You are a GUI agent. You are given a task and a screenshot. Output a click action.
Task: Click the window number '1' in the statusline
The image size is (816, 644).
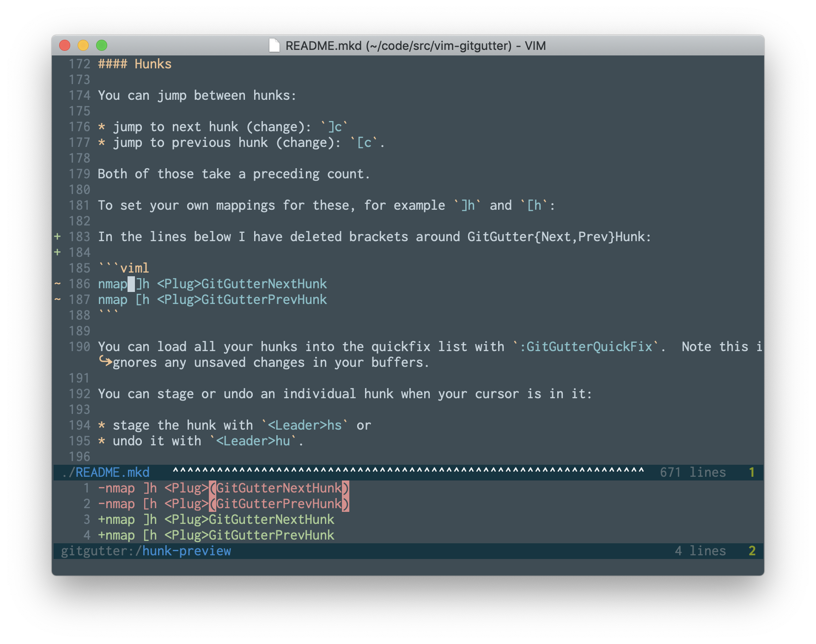point(752,472)
